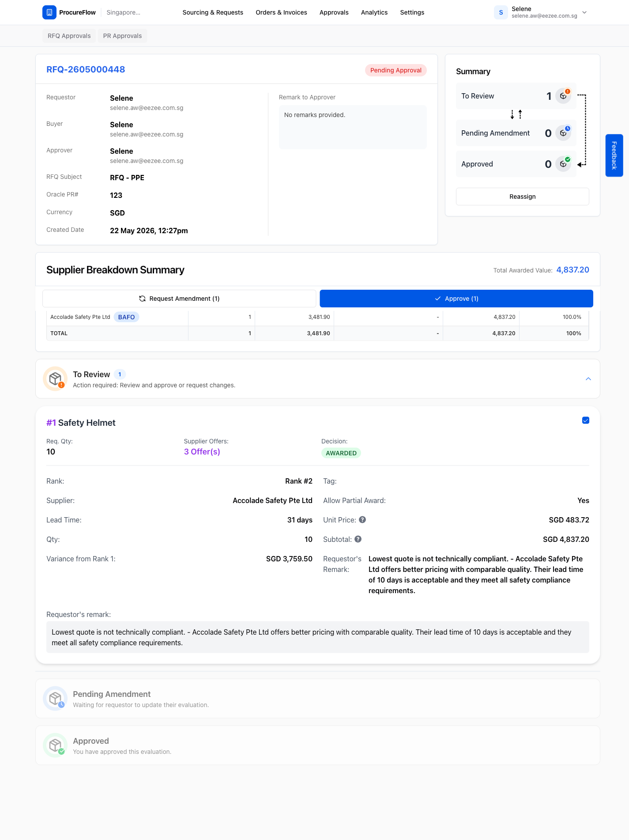Click the Unit Price help icon
Screen dimensions: 629x840
point(362,520)
